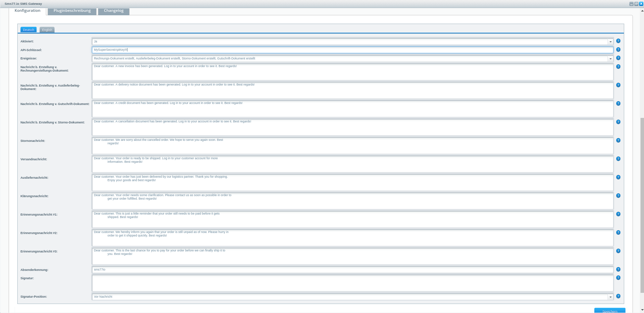
Task: Click into the Absenderkennung input field
Action: click(353, 270)
